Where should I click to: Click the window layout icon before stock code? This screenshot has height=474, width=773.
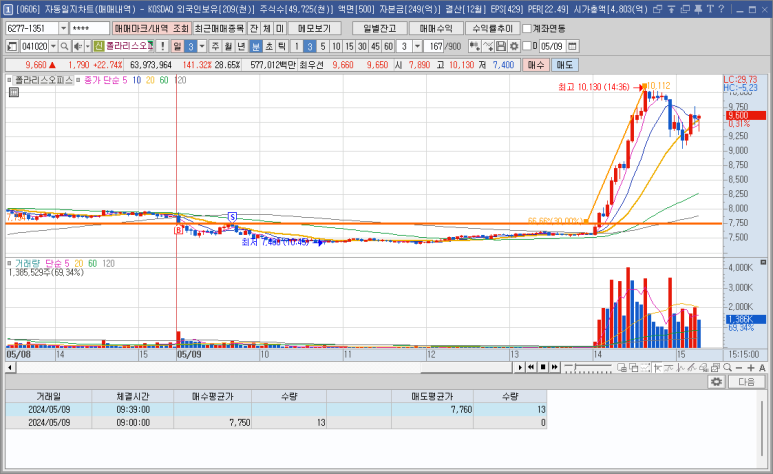tap(12, 46)
